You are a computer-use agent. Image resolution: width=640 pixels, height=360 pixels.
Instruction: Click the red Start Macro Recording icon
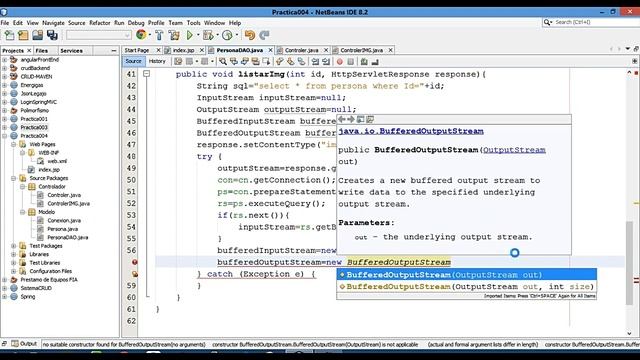[x=340, y=62]
